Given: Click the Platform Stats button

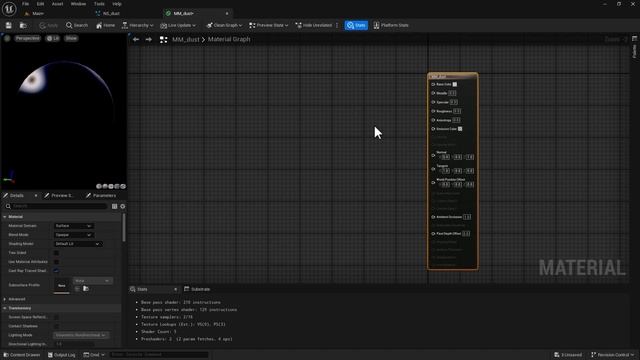Looking at the screenshot, I should (391, 25).
